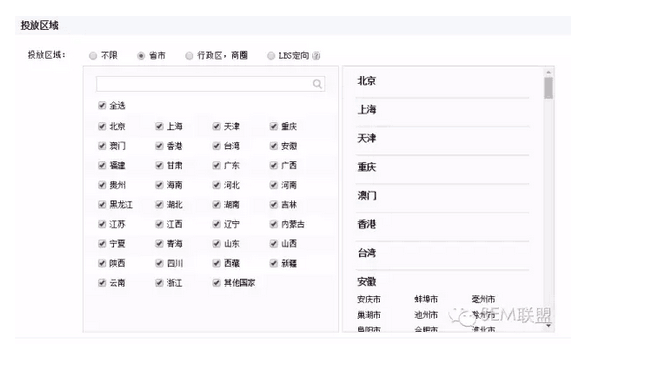The height and width of the screenshot is (370, 660).
Task: Toggle the 河北 checkbox
Action: coord(216,185)
